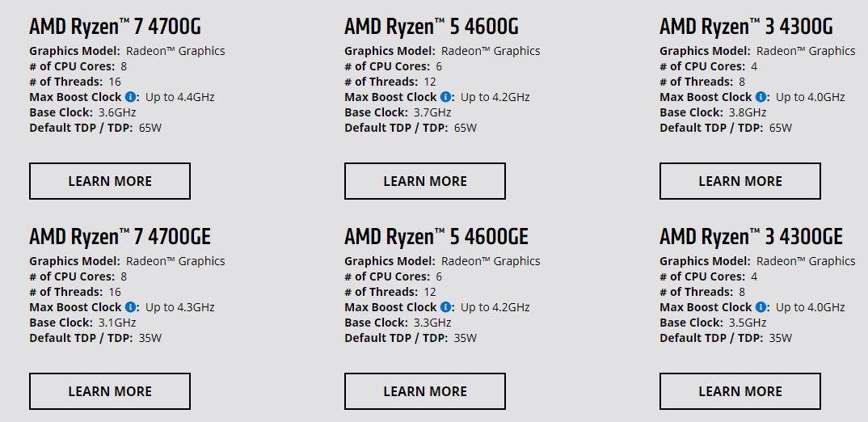Click info icon for Ryzen 3 4300GE Max Boost Clock
868x422 pixels.
pyautogui.click(x=761, y=307)
